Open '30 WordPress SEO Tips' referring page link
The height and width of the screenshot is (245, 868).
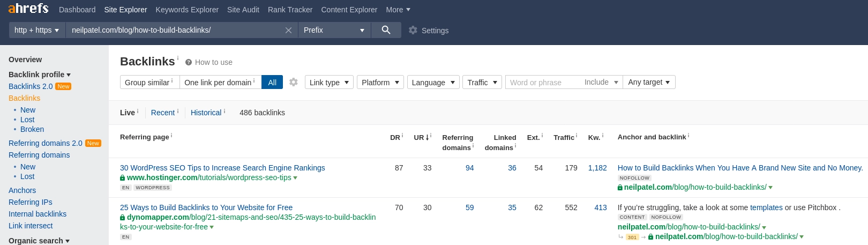tap(222, 168)
